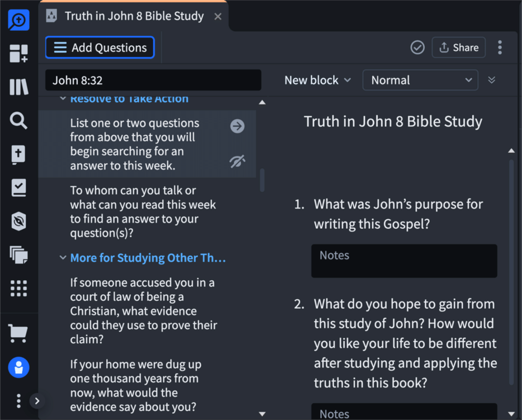This screenshot has height=420, width=522.
Task: Share the Bible study document
Action: tap(458, 47)
